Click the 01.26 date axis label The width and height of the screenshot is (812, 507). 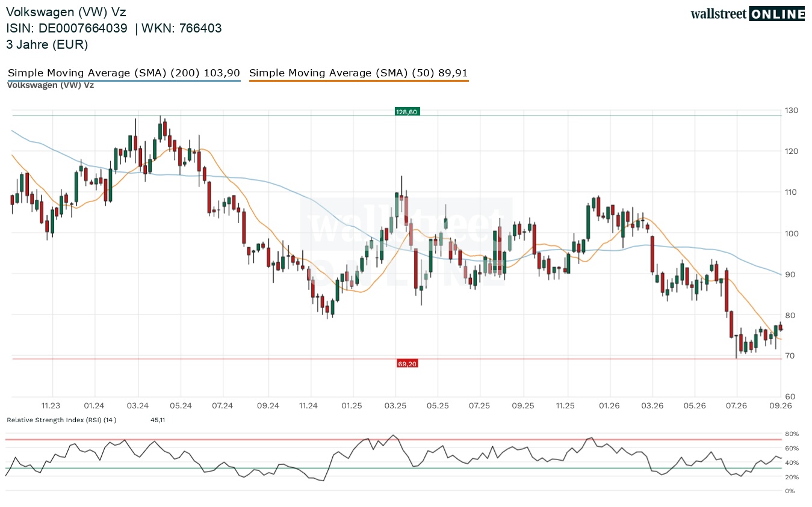tap(610, 406)
